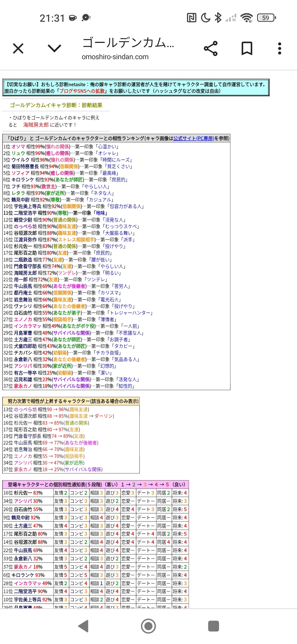Viewport: 297px width, 644px height.
Task: Tap table cell 33位 永倉新八 32%
Action: click(x=28, y=559)
